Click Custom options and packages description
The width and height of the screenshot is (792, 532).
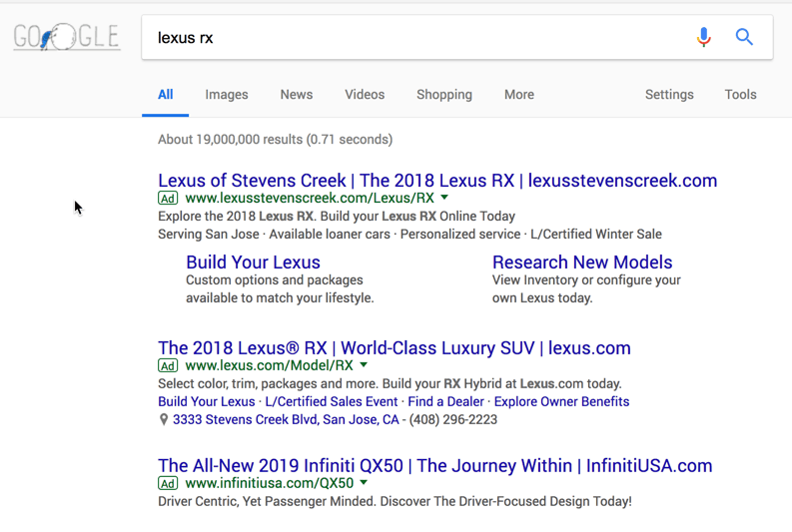(280, 289)
